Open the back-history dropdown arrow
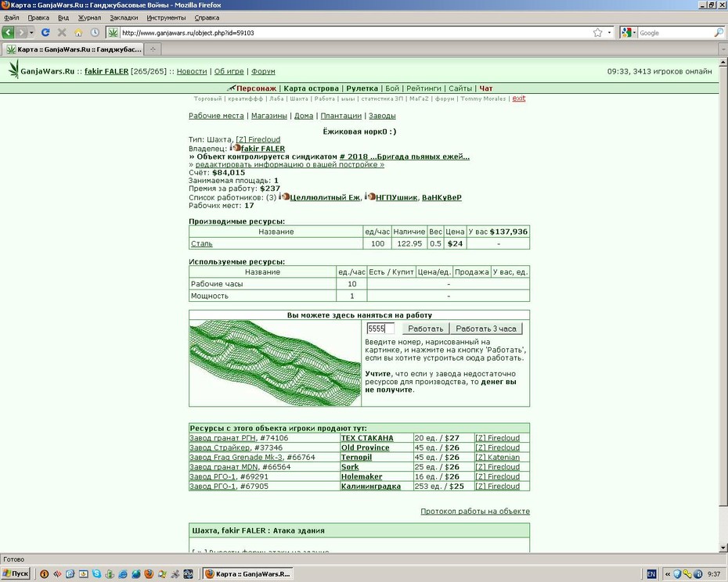 (31, 33)
